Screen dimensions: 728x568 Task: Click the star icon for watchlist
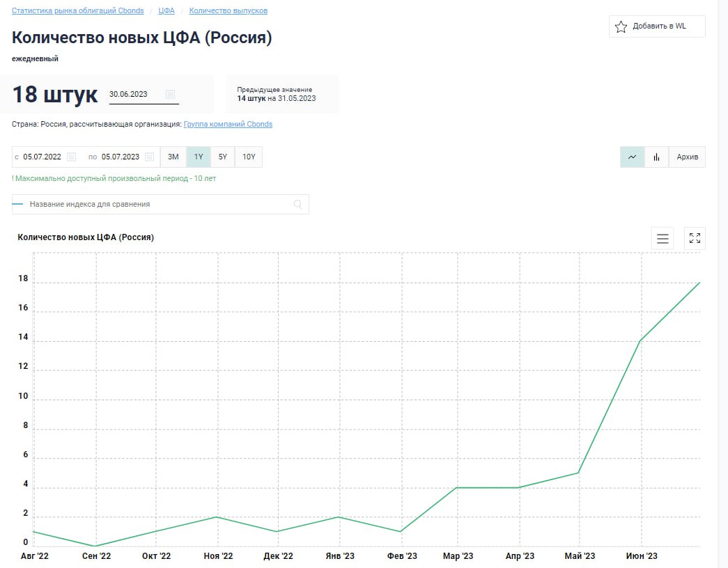pos(621,27)
